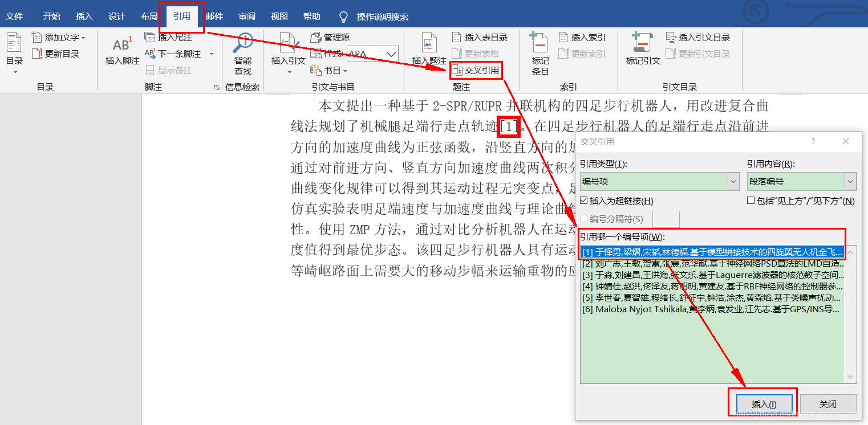Launch the 脚注 group dialog launcher

point(216,87)
